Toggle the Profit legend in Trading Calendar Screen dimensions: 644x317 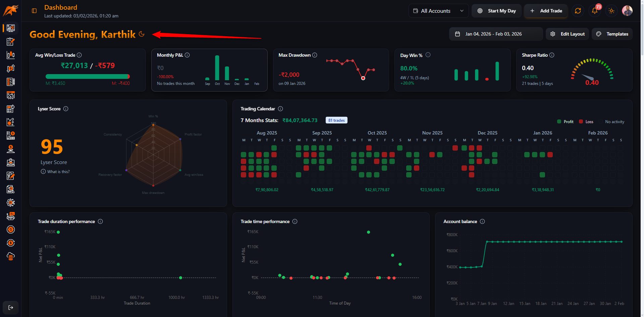pyautogui.click(x=565, y=121)
